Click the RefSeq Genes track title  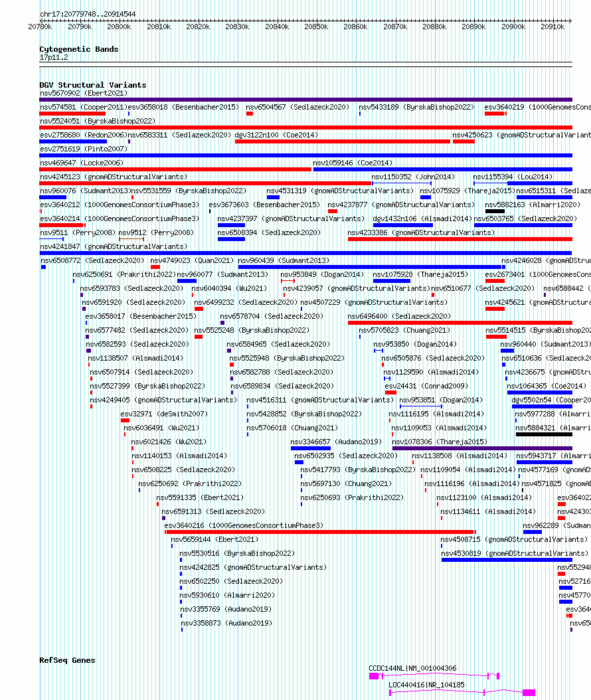[68, 660]
